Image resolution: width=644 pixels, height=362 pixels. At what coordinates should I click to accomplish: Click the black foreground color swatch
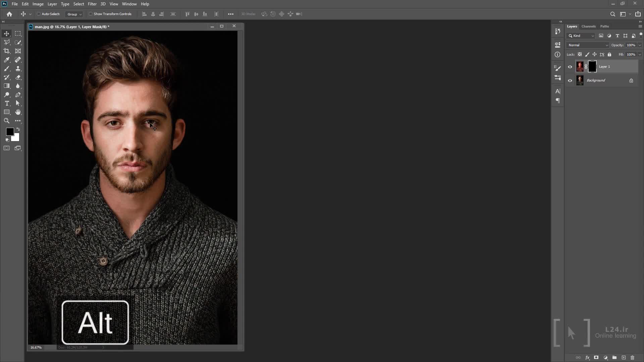pyautogui.click(x=9, y=131)
